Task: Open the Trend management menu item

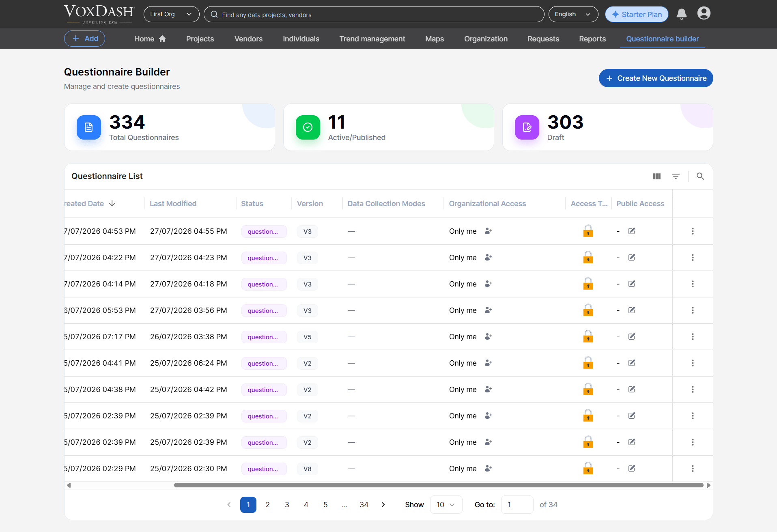Action: tap(372, 39)
